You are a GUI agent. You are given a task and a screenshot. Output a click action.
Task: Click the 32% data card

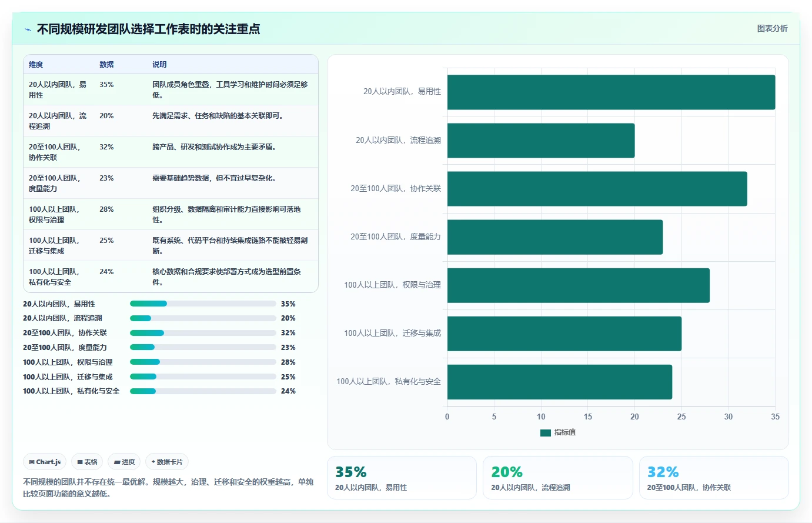(x=714, y=478)
